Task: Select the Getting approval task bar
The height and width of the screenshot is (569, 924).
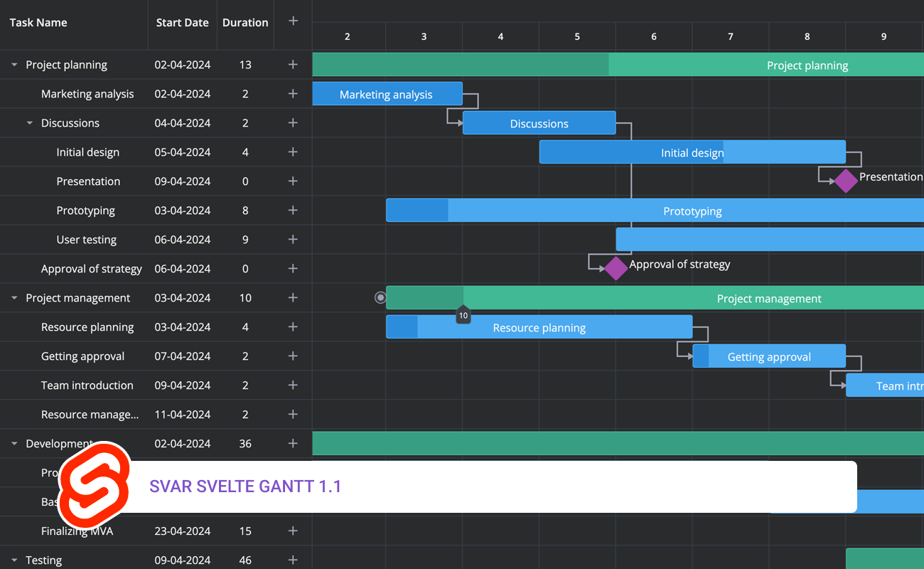Action: tap(769, 356)
